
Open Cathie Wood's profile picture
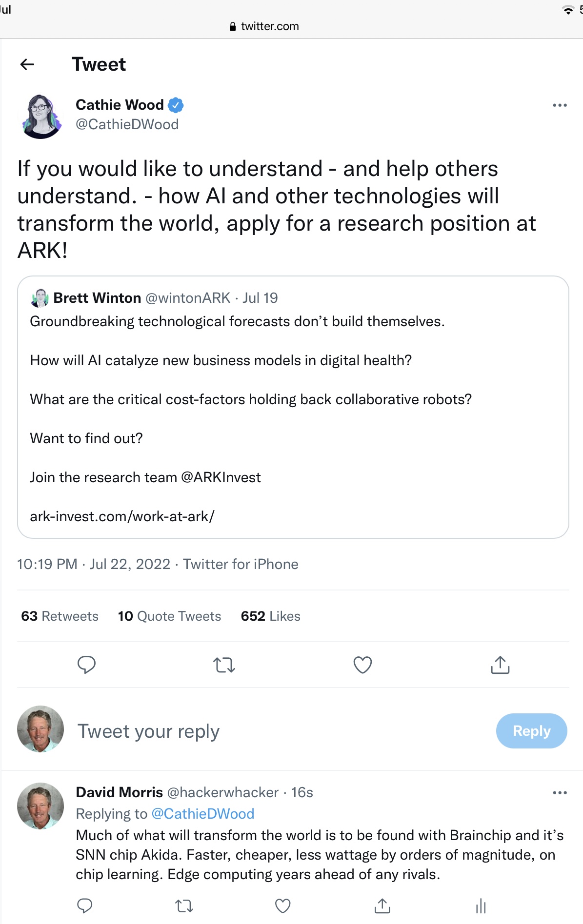41,116
